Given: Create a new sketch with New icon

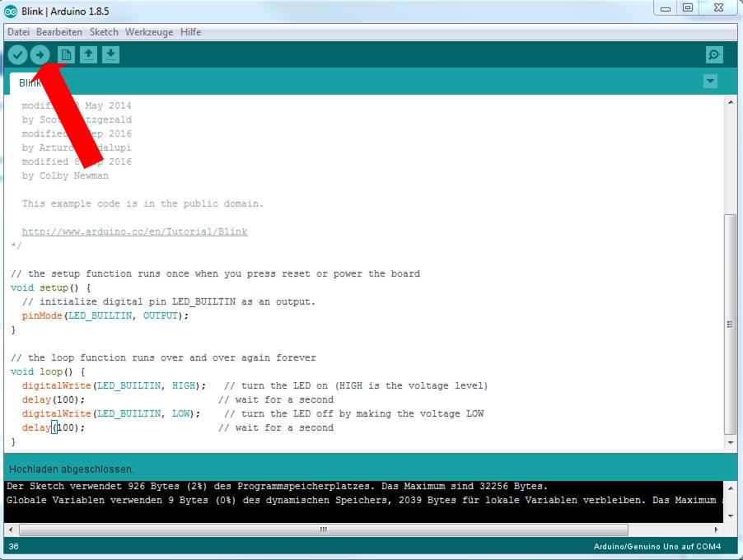Looking at the screenshot, I should point(66,55).
